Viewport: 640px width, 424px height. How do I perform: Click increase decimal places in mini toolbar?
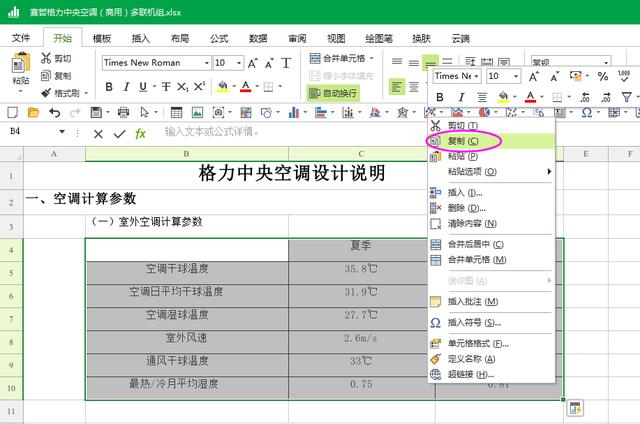pyautogui.click(x=585, y=97)
